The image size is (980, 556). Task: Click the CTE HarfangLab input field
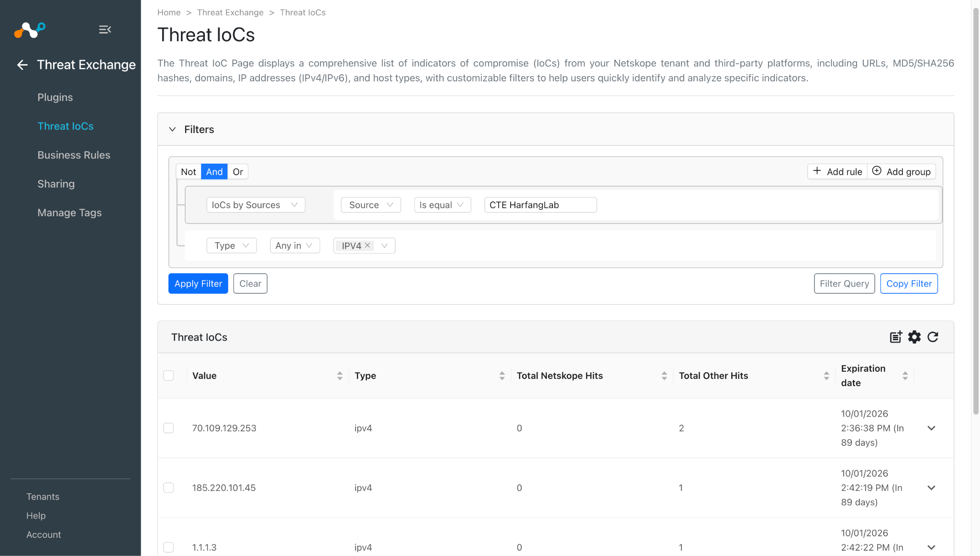click(x=541, y=205)
